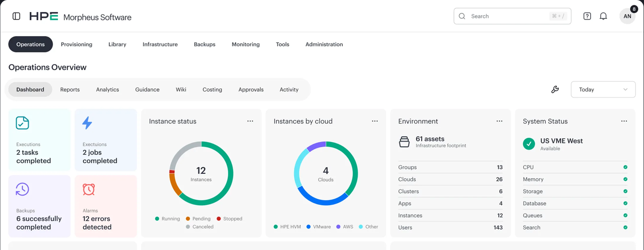
Task: Open the Tools menu
Action: pyautogui.click(x=283, y=44)
